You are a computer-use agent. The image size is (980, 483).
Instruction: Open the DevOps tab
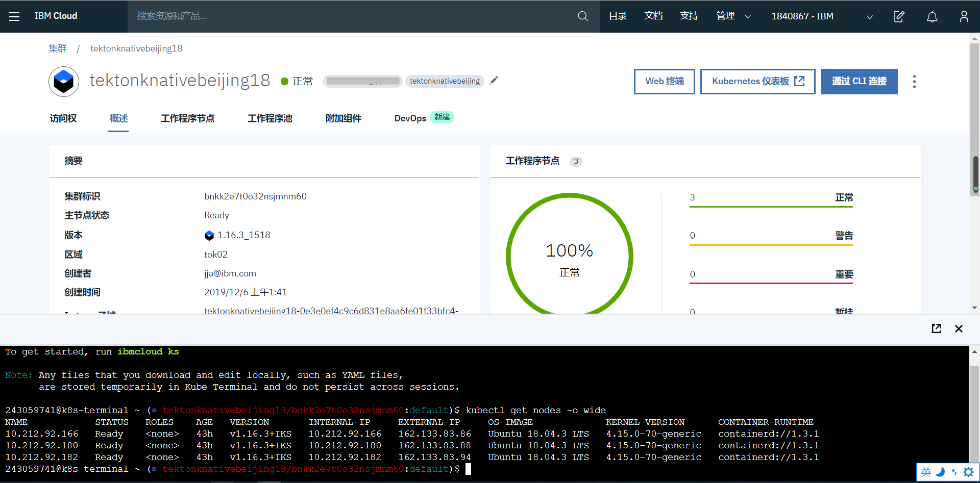(x=410, y=118)
